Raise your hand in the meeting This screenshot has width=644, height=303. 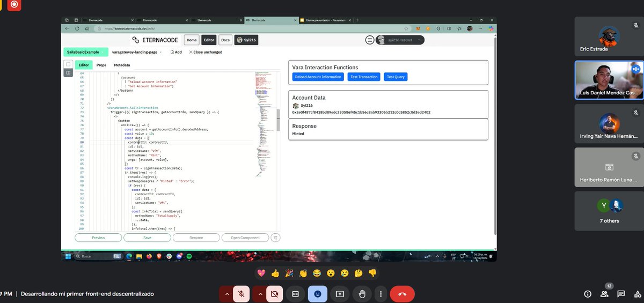[362, 294]
